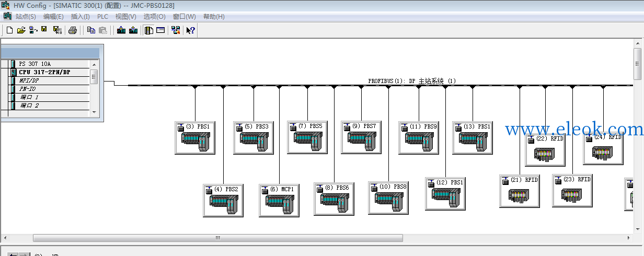Click the window-shaped icon right of Catalog
This screenshot has height=256, width=644.
[160, 30]
